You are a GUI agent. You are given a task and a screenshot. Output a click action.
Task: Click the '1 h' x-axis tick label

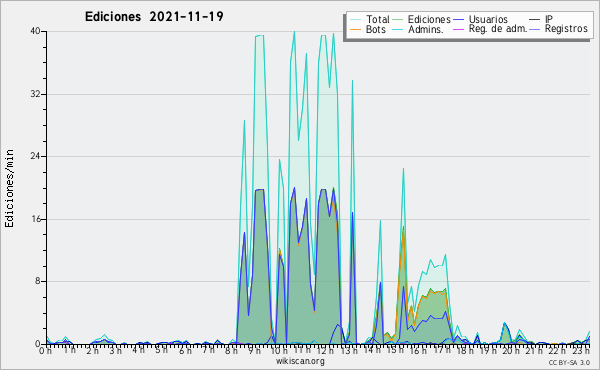click(x=69, y=350)
